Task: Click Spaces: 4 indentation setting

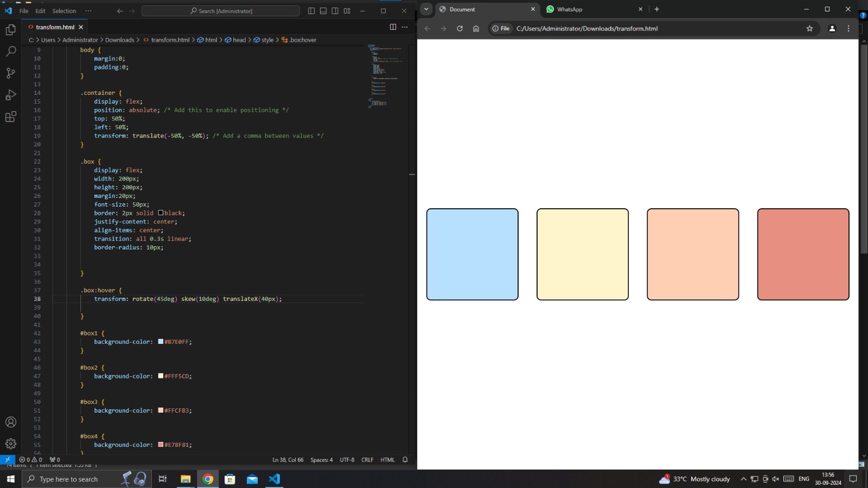Action: point(322,460)
